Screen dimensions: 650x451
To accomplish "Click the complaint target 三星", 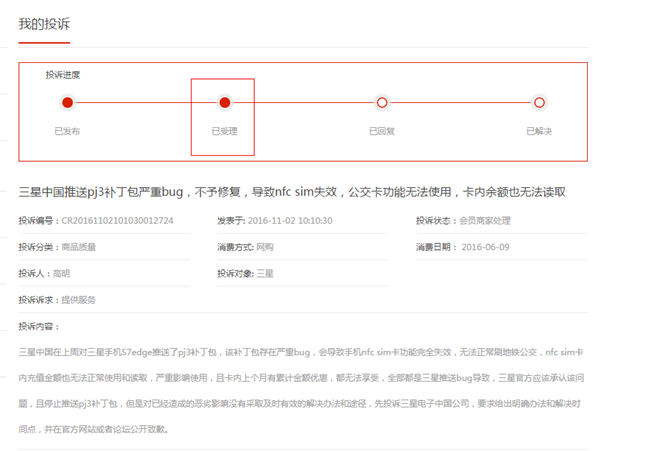I will coord(265,273).
